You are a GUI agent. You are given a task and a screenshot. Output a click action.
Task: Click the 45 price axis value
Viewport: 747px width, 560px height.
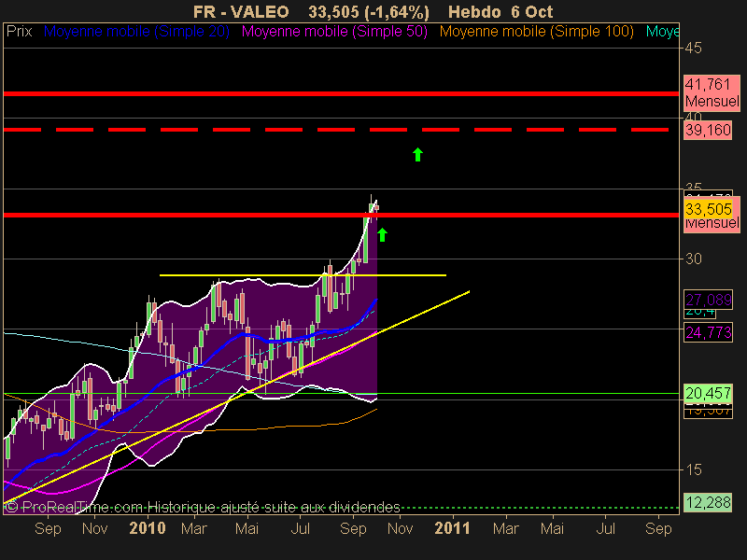pyautogui.click(x=694, y=49)
